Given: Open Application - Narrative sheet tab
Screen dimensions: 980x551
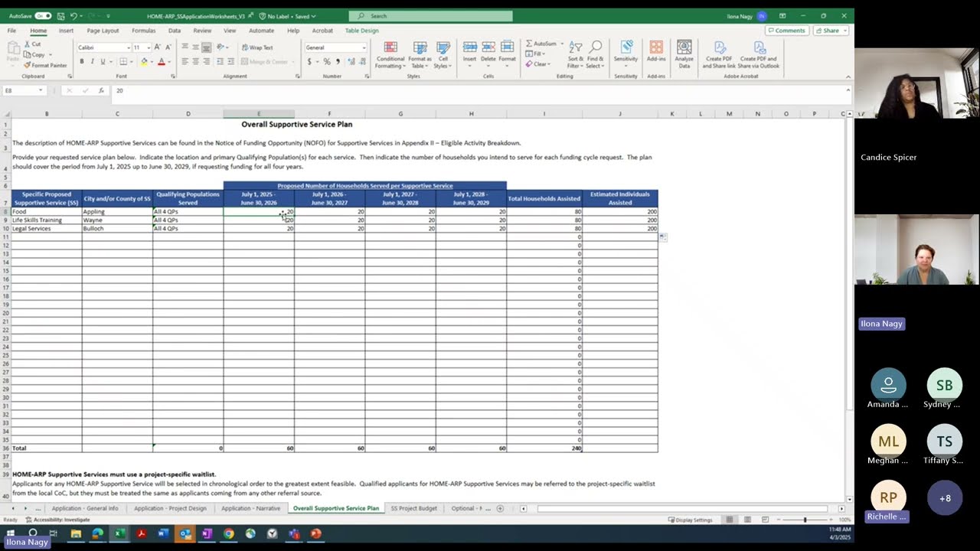Looking at the screenshot, I should point(250,508).
